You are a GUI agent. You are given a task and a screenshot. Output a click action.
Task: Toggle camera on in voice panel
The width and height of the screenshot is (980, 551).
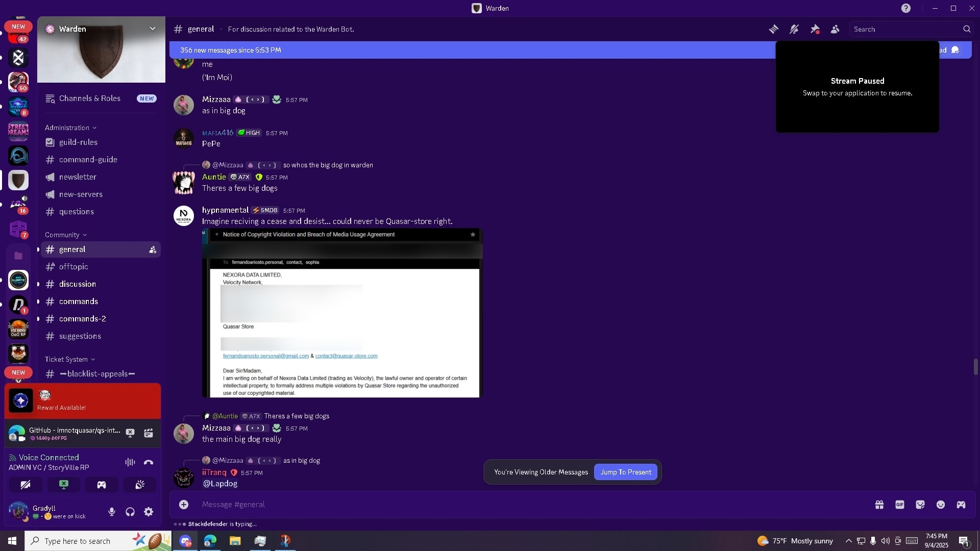click(25, 485)
